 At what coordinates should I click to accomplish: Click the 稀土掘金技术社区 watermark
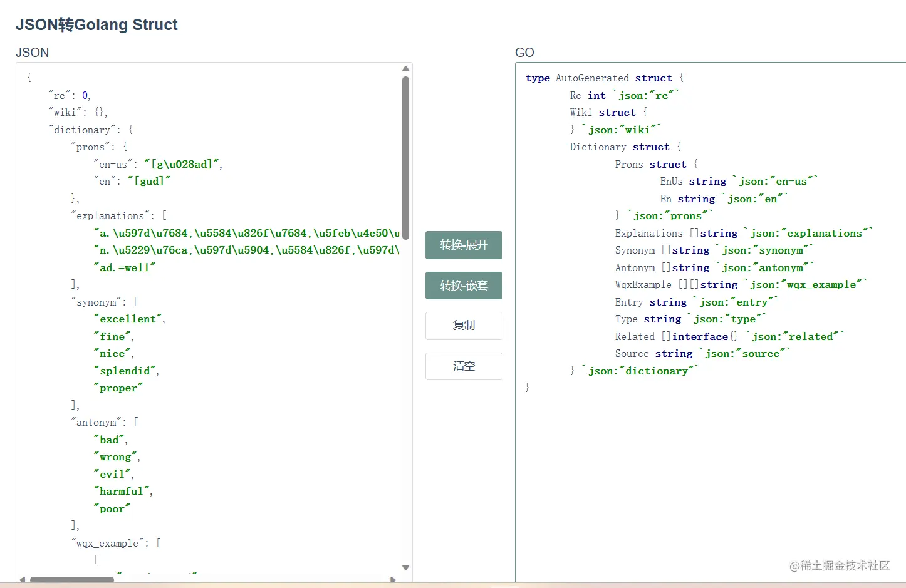840,566
